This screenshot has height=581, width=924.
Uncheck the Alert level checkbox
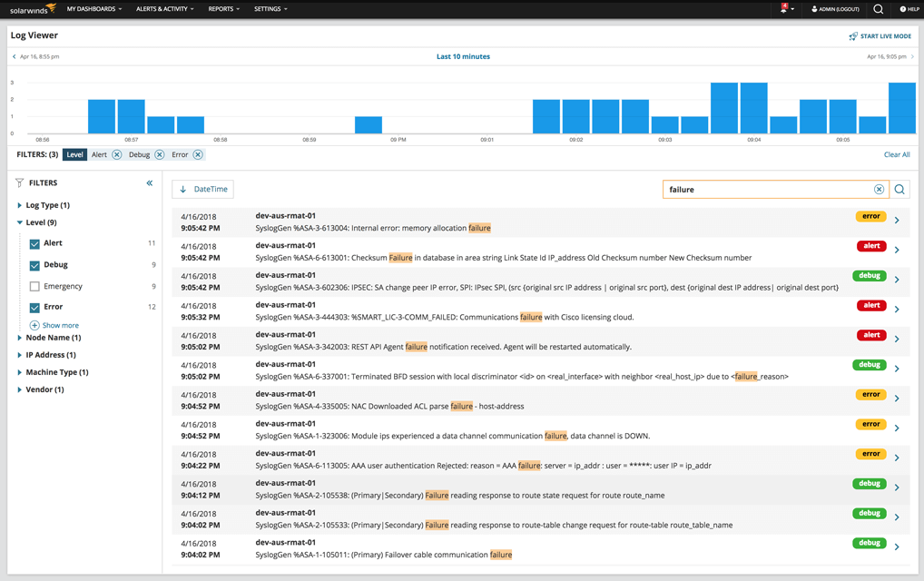tap(34, 244)
